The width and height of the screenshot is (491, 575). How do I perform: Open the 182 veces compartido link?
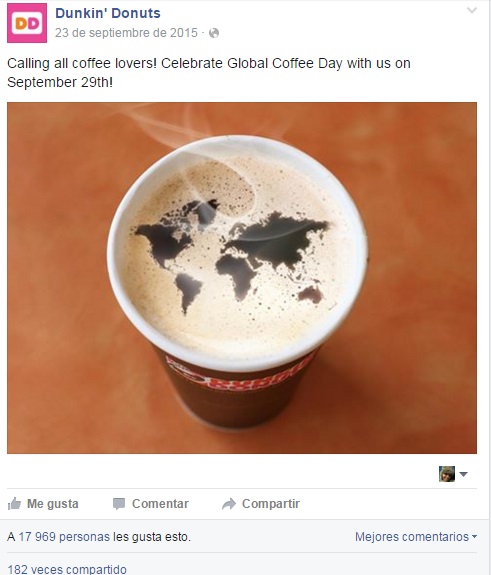[67, 569]
